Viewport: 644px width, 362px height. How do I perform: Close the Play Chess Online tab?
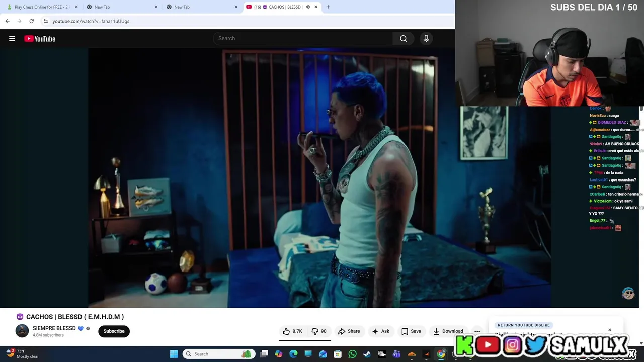pos(76,7)
